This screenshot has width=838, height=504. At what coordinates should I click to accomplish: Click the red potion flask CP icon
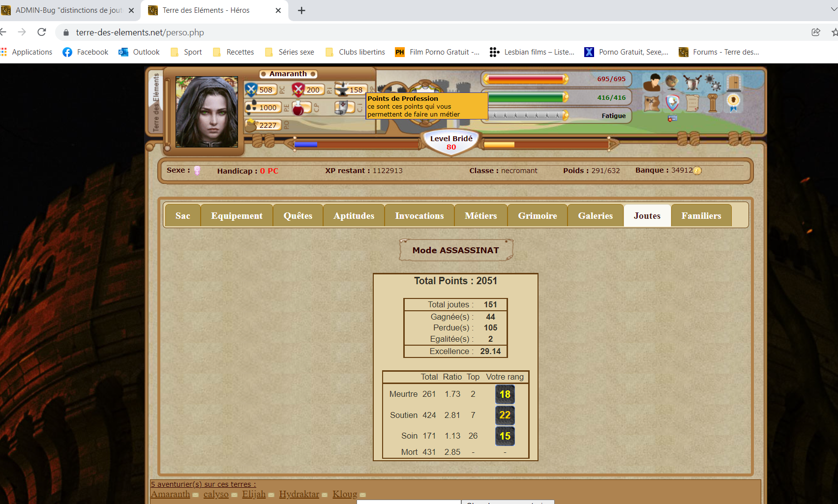[x=298, y=108]
